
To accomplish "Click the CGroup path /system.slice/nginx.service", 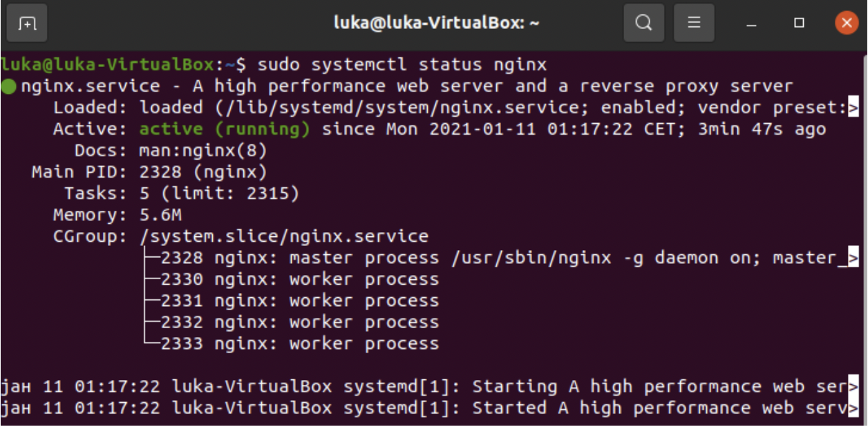I will [x=284, y=236].
